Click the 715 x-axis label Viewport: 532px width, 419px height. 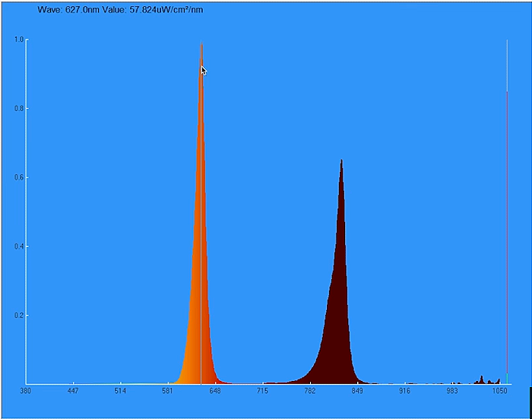(262, 391)
